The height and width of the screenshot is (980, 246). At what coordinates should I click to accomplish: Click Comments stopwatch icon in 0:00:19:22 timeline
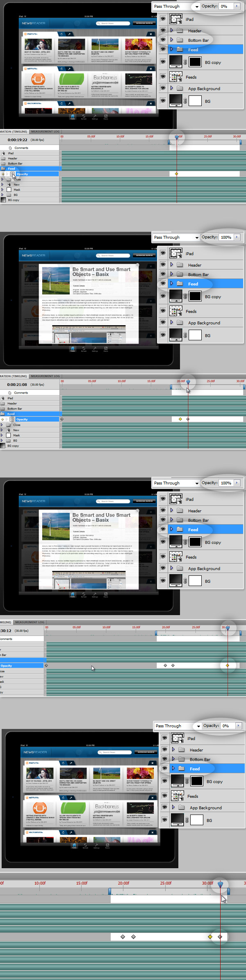click(10, 148)
